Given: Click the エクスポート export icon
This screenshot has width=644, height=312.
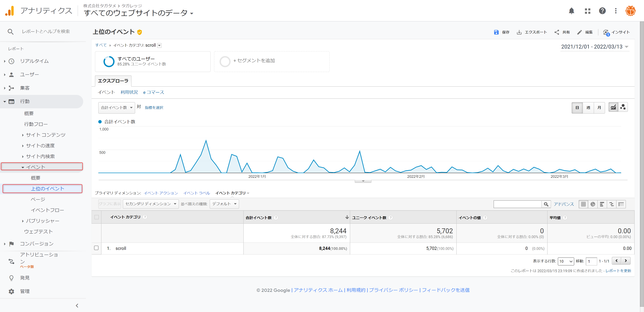Looking at the screenshot, I should (x=519, y=32).
